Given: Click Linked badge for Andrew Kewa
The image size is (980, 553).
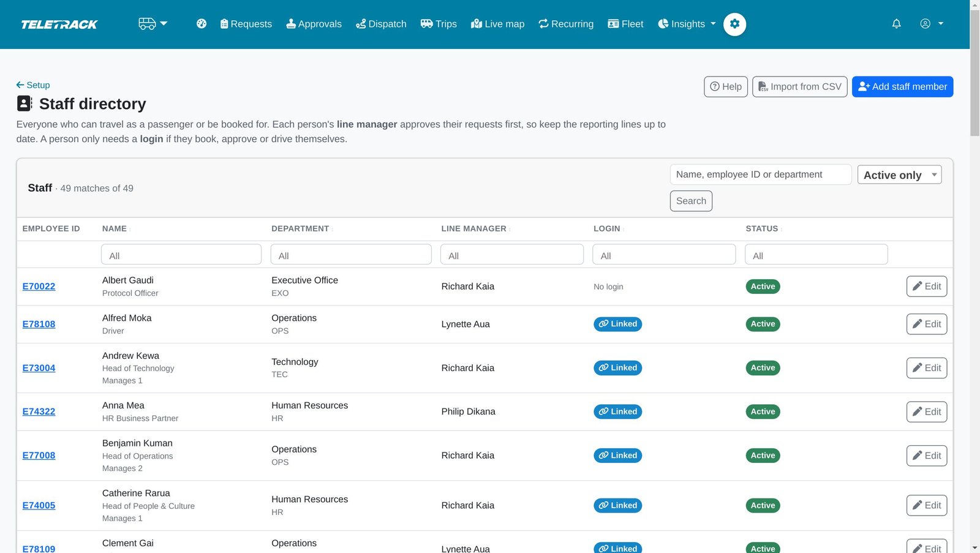Looking at the screenshot, I should tap(617, 368).
